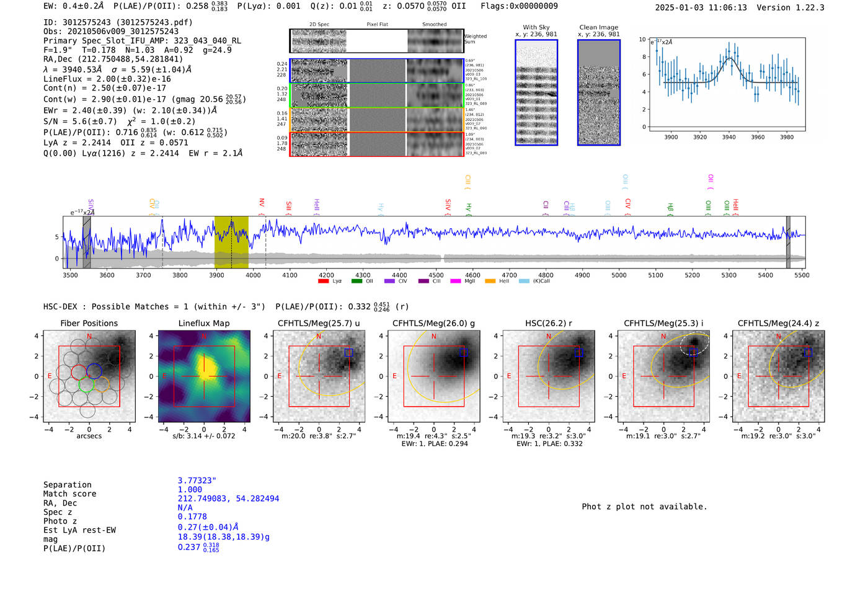The width and height of the screenshot is (868, 591).
Task: Click the ID: 3012575243 line
Action: (x=118, y=22)
